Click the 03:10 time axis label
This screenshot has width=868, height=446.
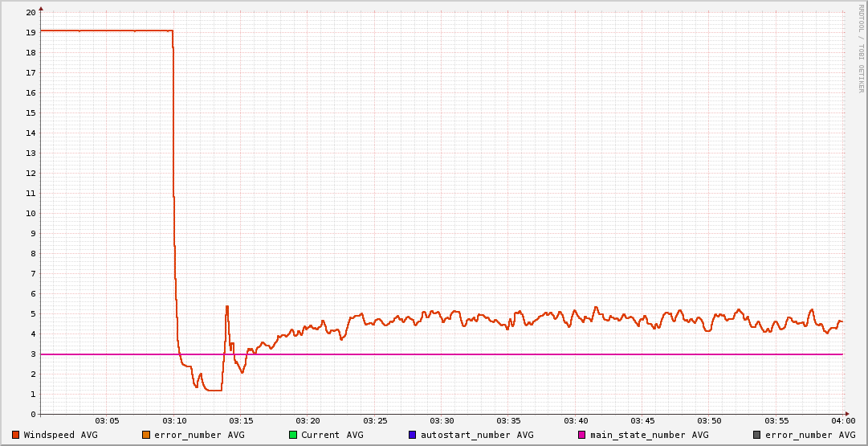point(174,421)
